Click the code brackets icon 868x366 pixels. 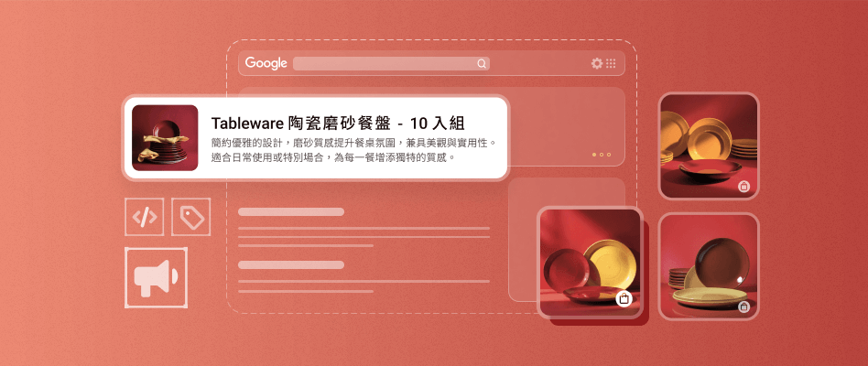coord(145,217)
